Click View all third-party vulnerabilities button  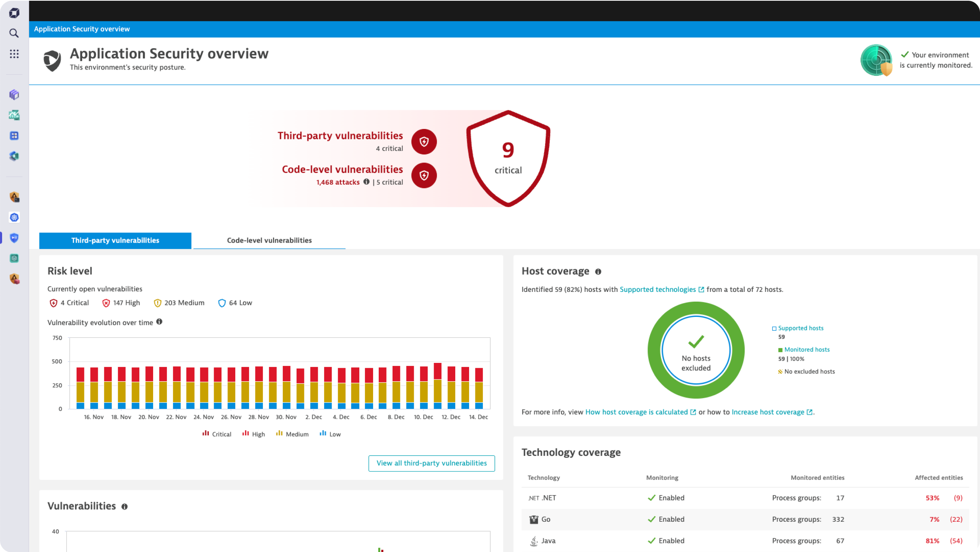pyautogui.click(x=431, y=463)
